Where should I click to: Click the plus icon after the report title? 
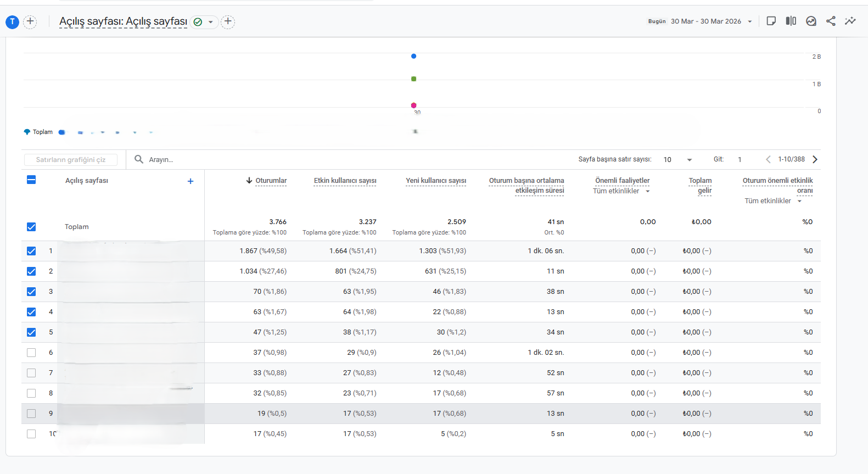pyautogui.click(x=228, y=21)
